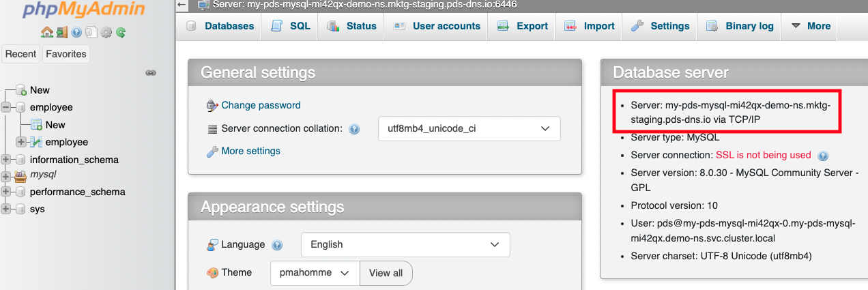Click 'Server charset: UTF-8 Unicode (utf8mb4)' text

pyautogui.click(x=721, y=256)
